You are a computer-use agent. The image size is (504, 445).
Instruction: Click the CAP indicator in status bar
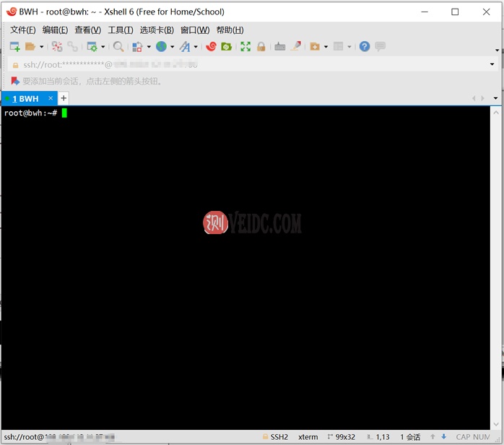pyautogui.click(x=463, y=437)
